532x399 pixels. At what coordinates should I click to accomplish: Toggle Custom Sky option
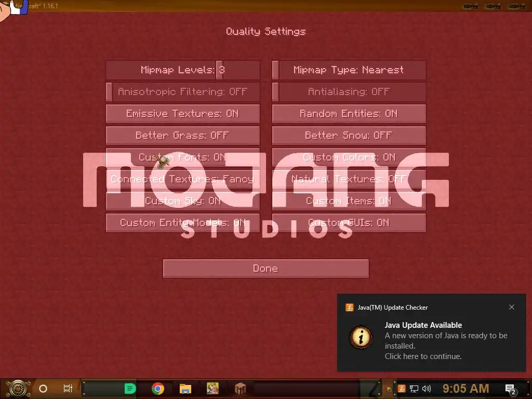(x=183, y=201)
